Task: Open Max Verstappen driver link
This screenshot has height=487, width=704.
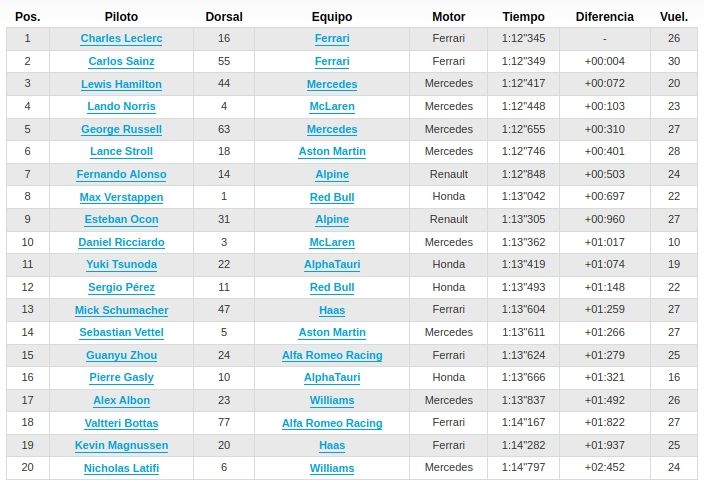Action: pos(121,197)
